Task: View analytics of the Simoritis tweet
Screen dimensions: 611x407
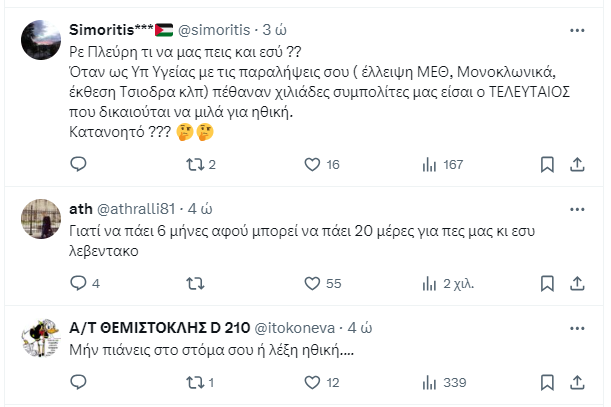Action: point(431,164)
